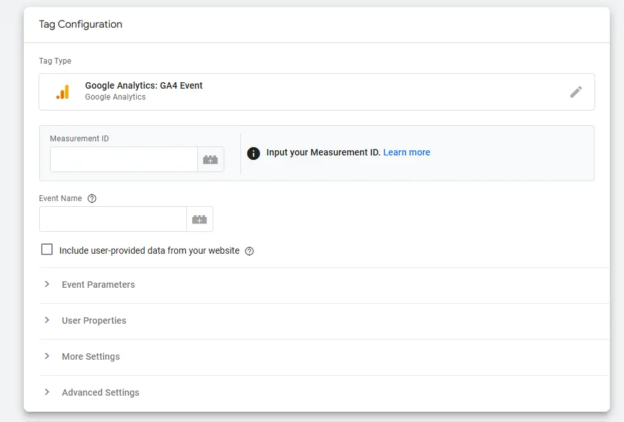The image size is (624, 422).
Task: Open the Learn more link
Action: [x=406, y=152]
